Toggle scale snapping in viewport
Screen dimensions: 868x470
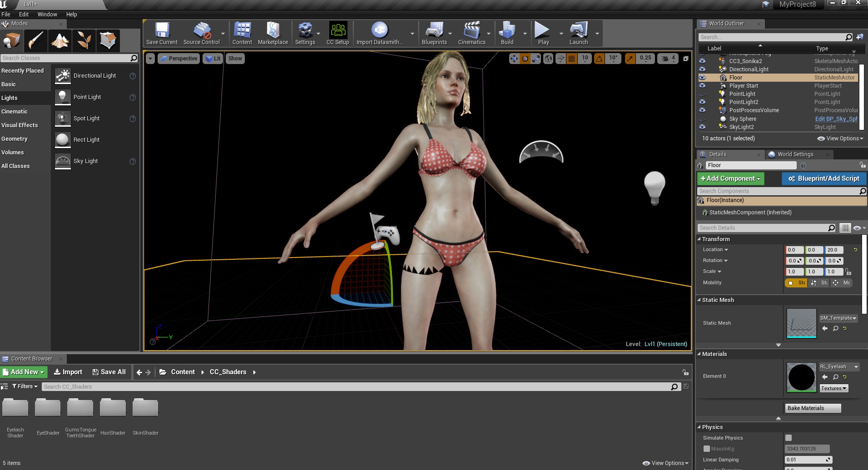(630, 59)
